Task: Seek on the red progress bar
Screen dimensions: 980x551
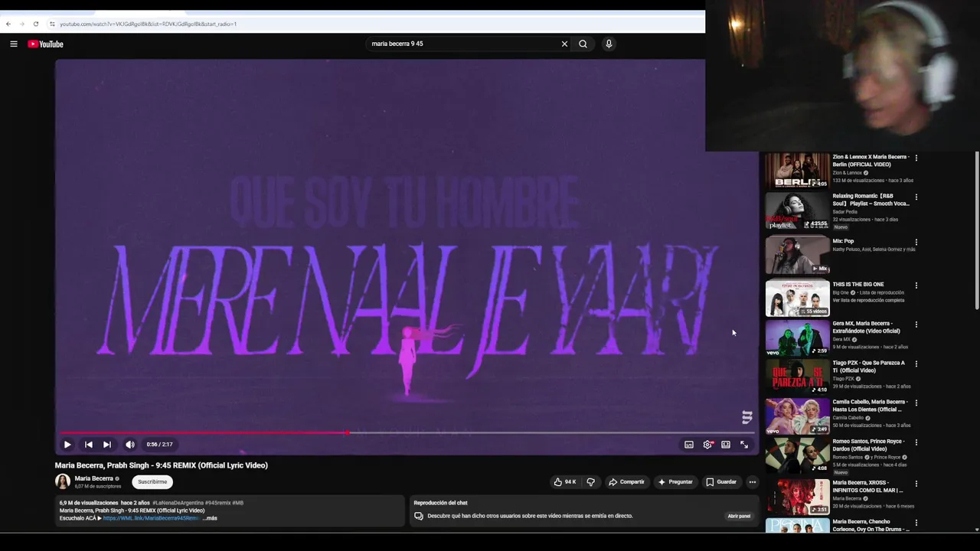Action: click(407, 433)
